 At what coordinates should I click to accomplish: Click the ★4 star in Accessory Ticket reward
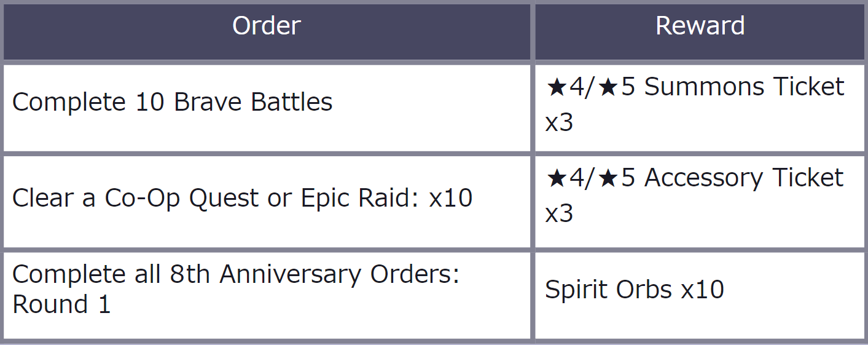click(x=555, y=178)
